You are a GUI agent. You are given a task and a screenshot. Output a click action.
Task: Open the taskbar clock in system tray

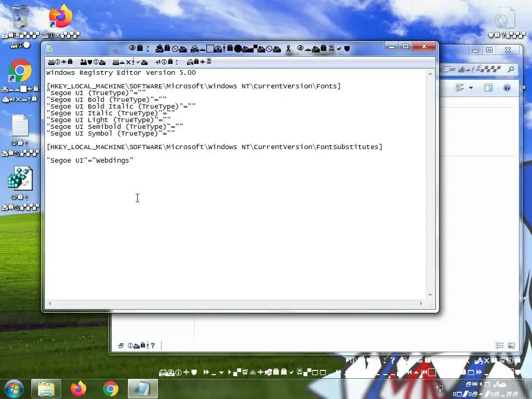tap(486, 389)
